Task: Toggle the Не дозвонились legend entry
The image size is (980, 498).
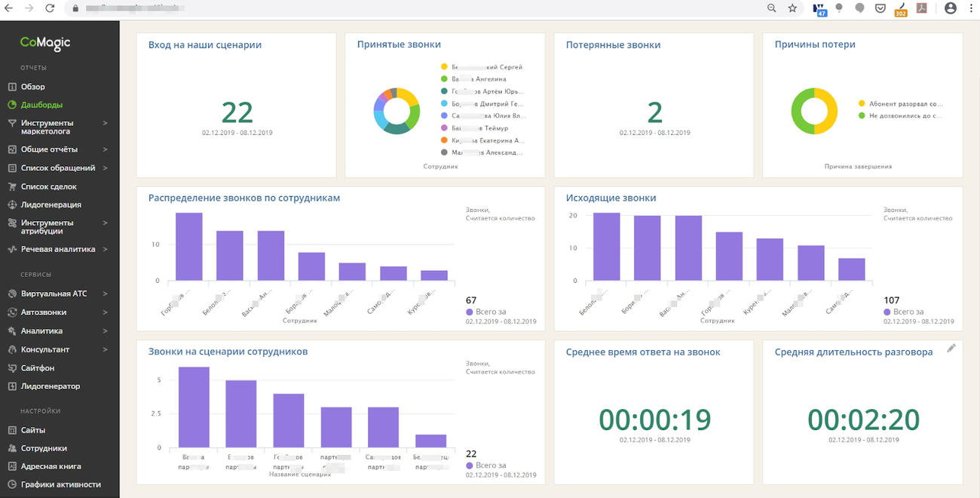Action: (900, 115)
